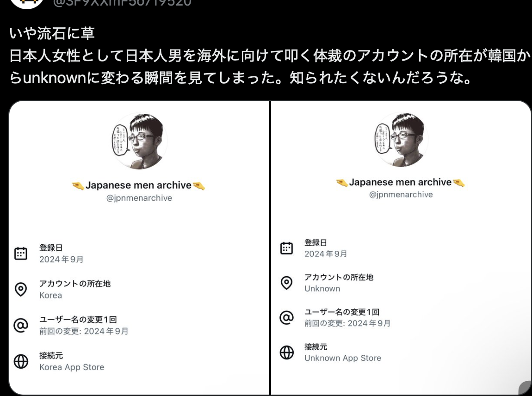
Task: Click the globe icon beside Unknown App Store
Action: [286, 352]
